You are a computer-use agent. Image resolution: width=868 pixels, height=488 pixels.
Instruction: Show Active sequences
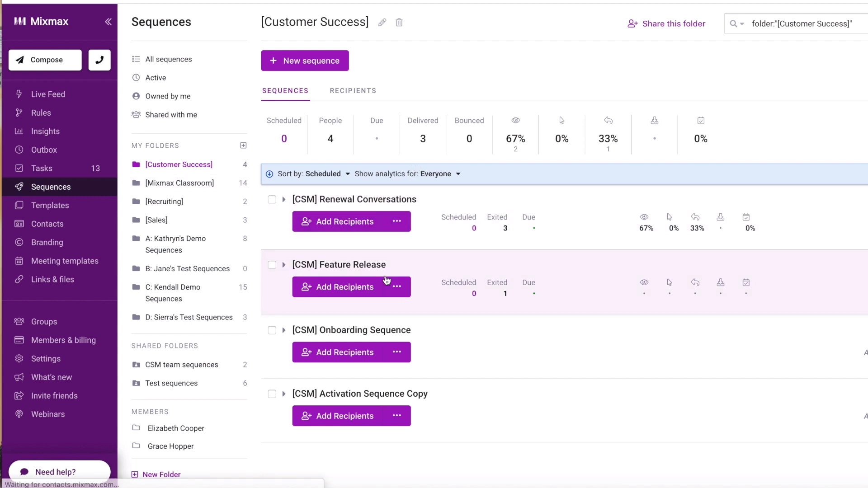[x=156, y=78]
